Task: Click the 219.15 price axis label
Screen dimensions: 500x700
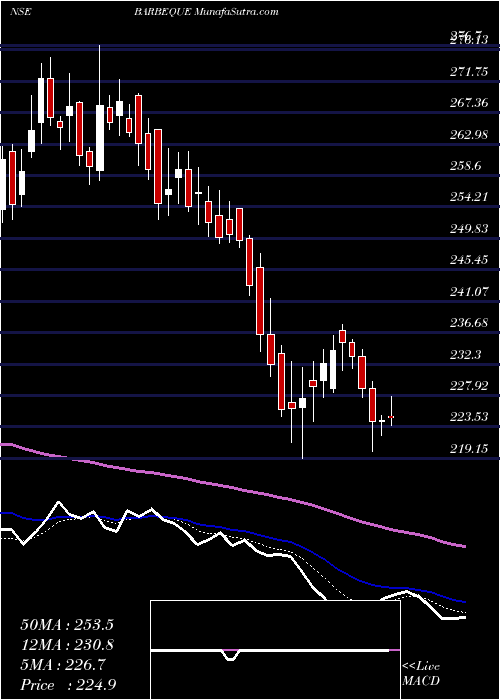Action: (469, 449)
